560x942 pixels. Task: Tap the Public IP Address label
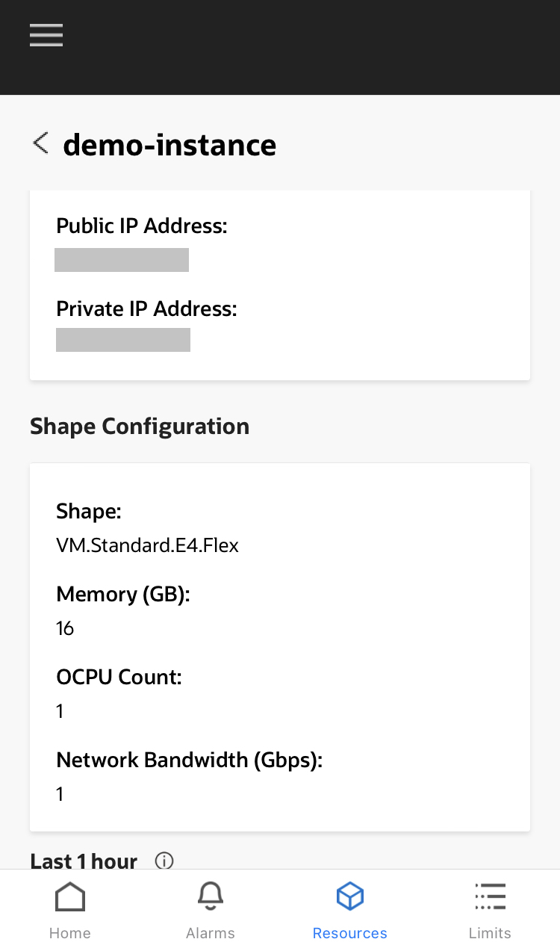(142, 226)
